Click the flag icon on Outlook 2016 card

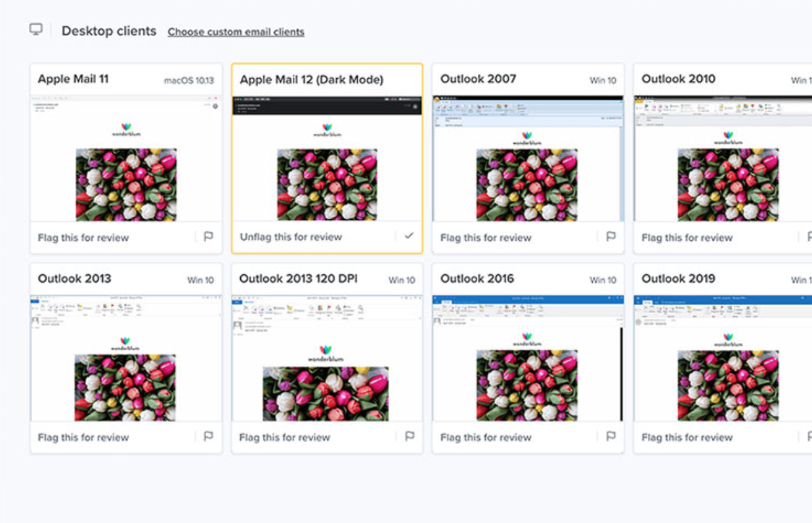click(x=610, y=435)
